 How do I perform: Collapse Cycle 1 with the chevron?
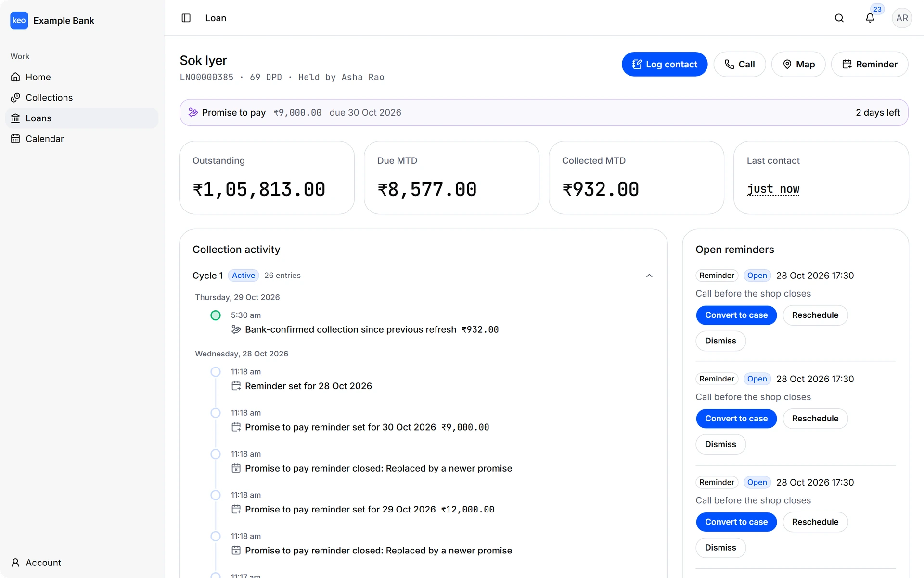649,276
